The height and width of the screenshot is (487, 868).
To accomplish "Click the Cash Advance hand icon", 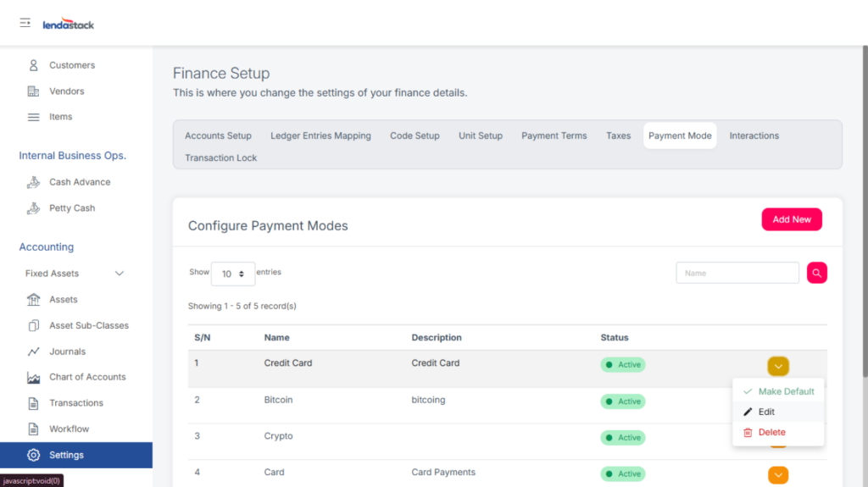I will click(34, 182).
